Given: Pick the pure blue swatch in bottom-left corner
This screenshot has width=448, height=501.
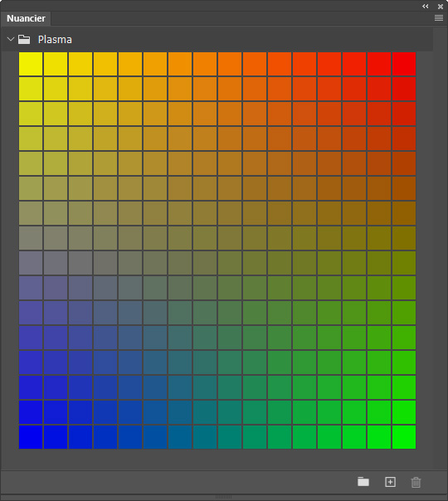Looking at the screenshot, I should pos(31,437).
